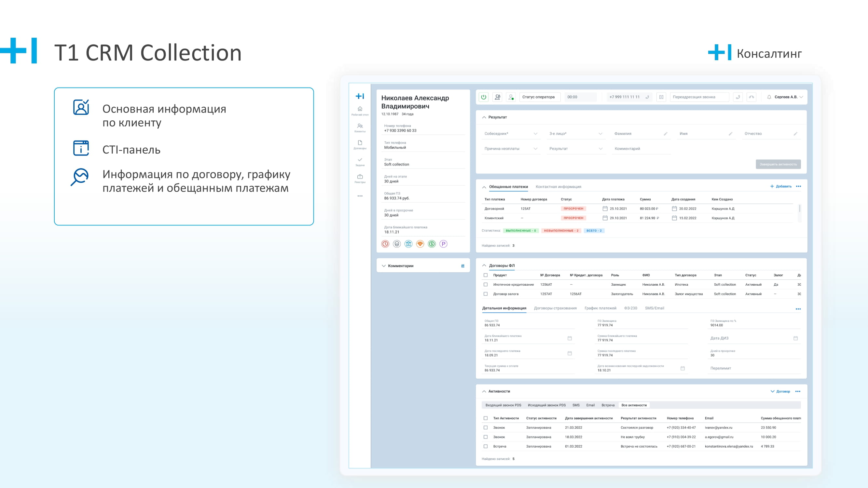The height and width of the screenshot is (488, 868).
Task: Click the pause call icon in CTI panel
Action: (x=661, y=97)
